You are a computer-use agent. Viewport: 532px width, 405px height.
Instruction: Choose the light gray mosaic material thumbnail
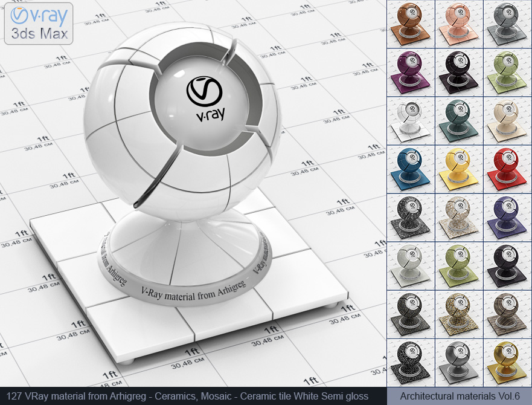pos(411,266)
